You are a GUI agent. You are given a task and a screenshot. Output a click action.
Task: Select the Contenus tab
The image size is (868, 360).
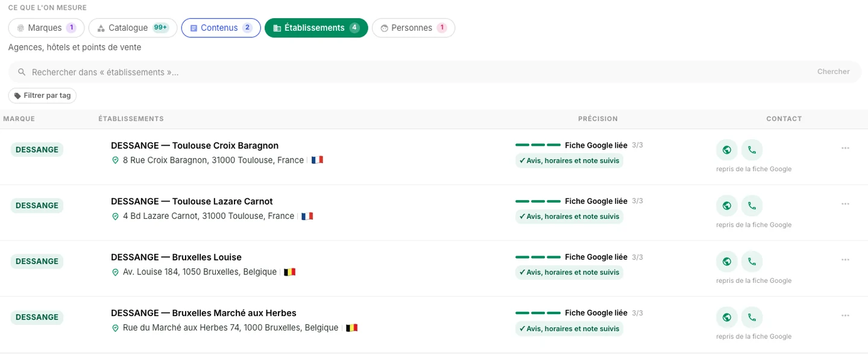(221, 28)
